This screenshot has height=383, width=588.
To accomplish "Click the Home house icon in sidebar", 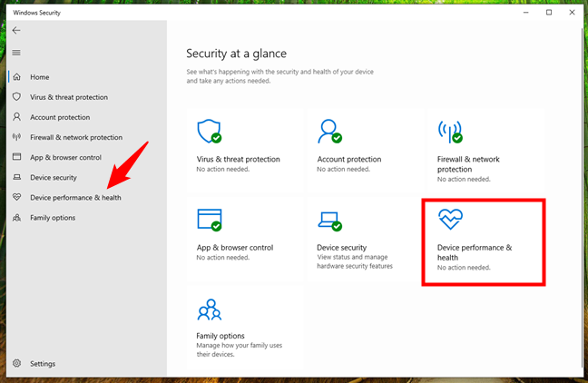I will (x=16, y=77).
